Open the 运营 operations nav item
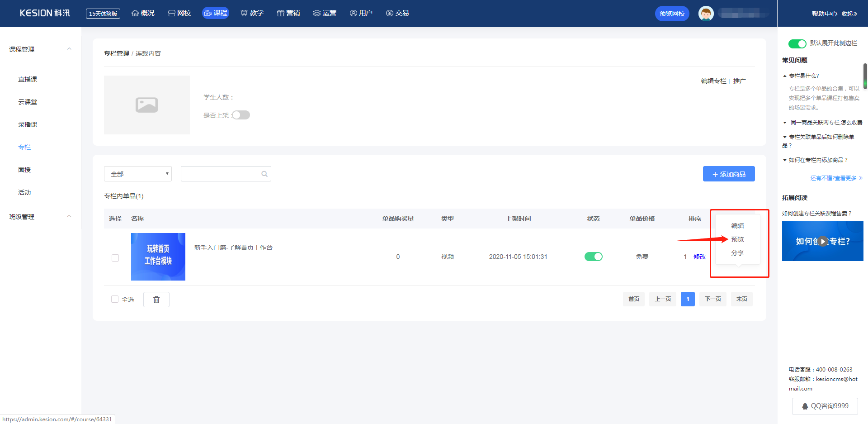The width and height of the screenshot is (868, 424). tap(325, 13)
